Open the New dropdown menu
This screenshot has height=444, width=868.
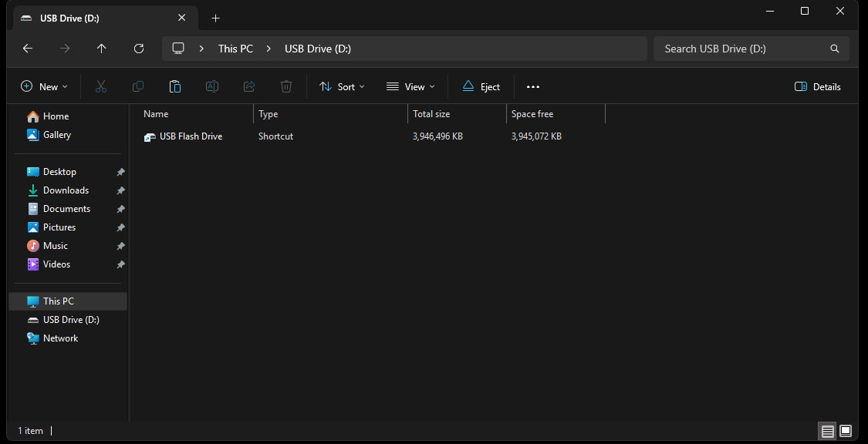44,87
